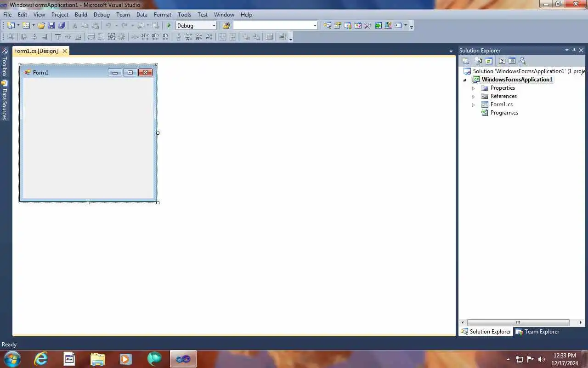
Task: Close the Form1.cs [Design] tab
Action: (x=65, y=51)
